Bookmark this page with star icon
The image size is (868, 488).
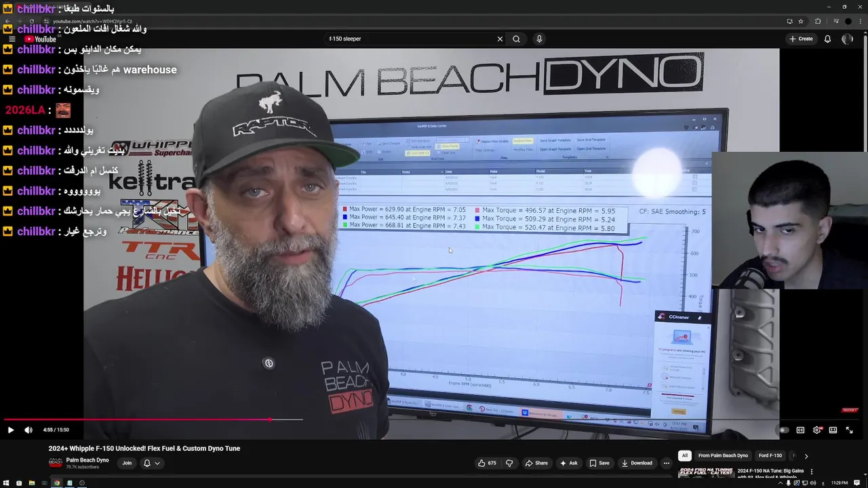800,21
